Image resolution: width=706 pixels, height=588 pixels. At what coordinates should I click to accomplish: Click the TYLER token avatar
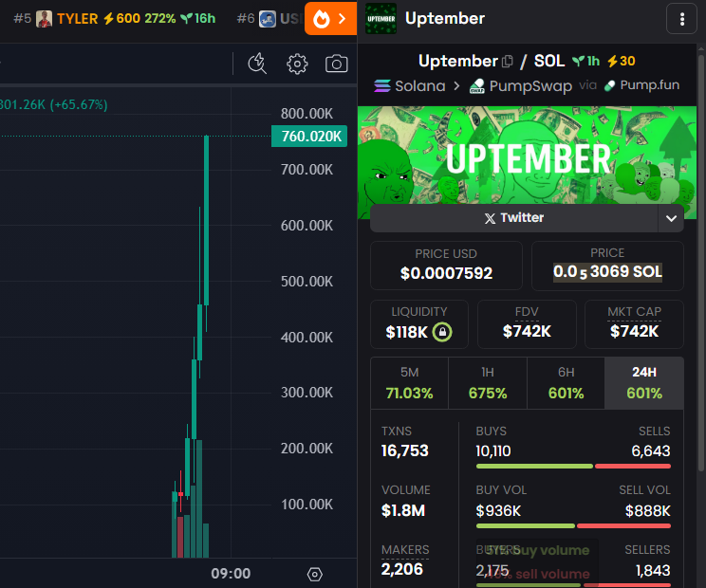click(44, 19)
